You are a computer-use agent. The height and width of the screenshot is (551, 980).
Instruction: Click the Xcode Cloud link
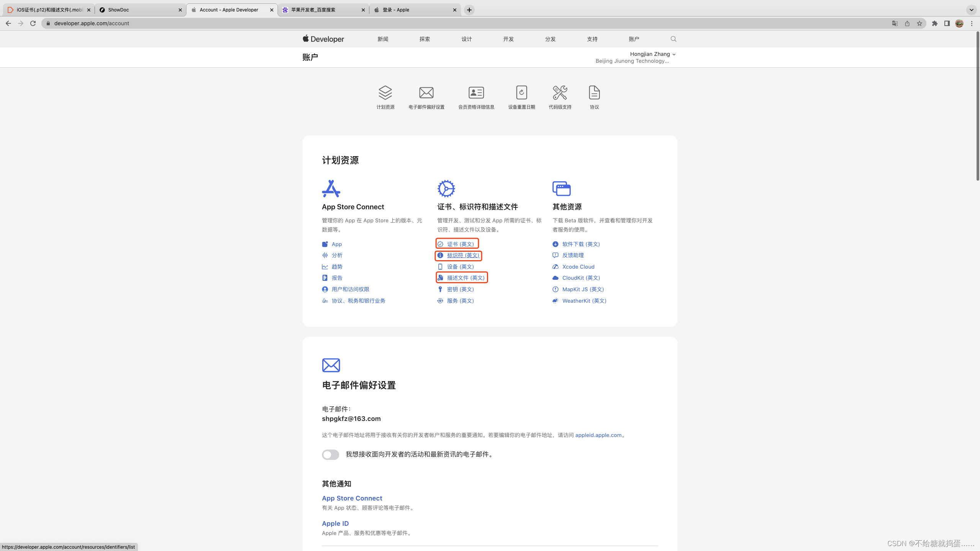pyautogui.click(x=578, y=267)
